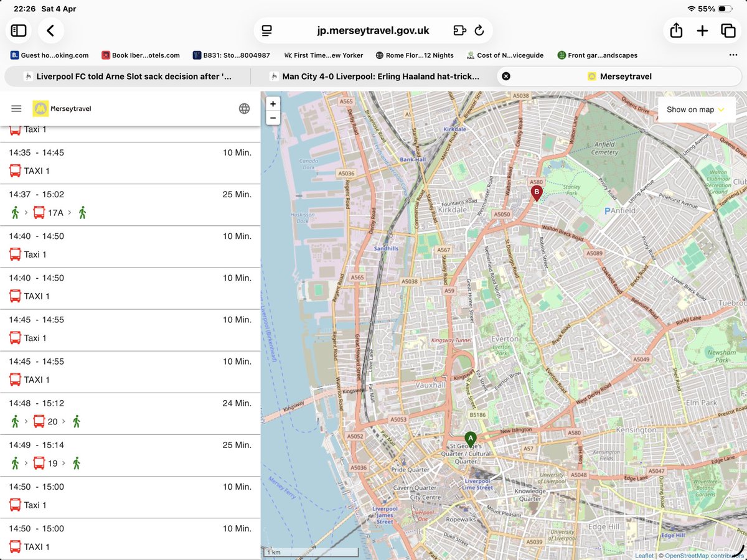Open the Front gar...andscapes bookmark
Viewport: 747px width, 560px height.
(x=598, y=55)
